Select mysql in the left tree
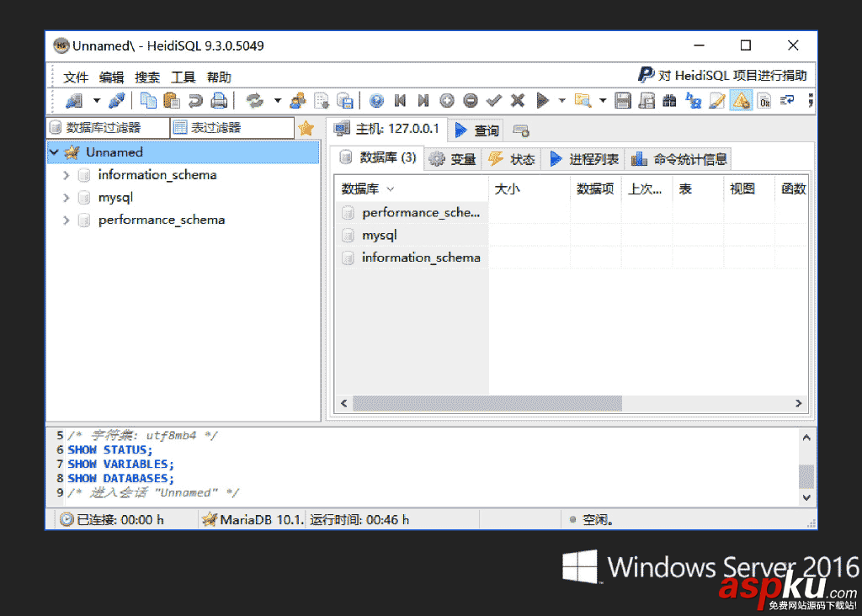The width and height of the screenshot is (862, 616). pos(115,197)
